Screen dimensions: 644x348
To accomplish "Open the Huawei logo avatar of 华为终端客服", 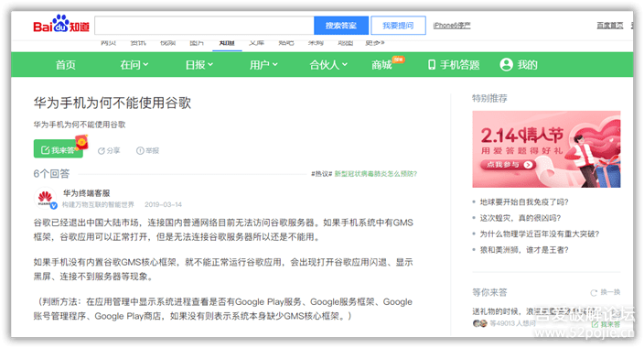I will [45, 199].
